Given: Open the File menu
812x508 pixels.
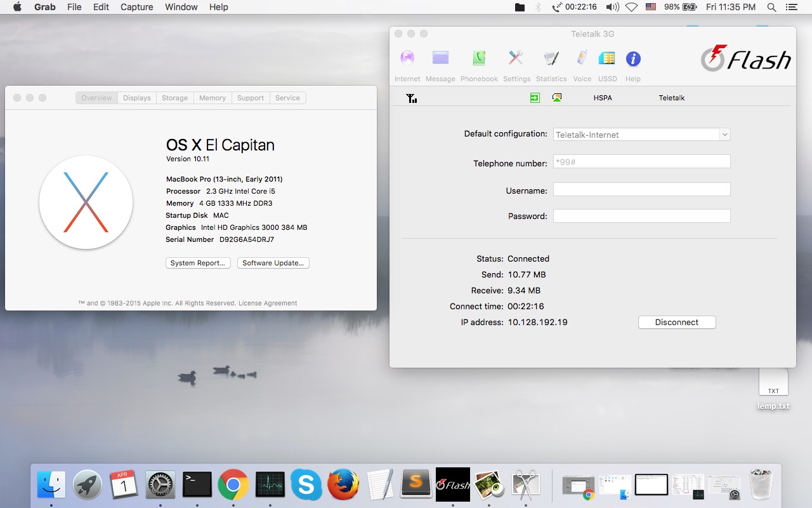Looking at the screenshot, I should click(x=74, y=7).
